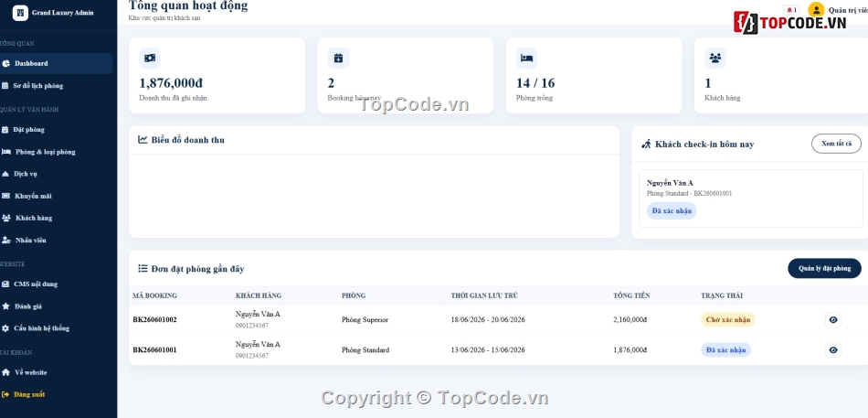Click the Đánh giá star icon
The height and width of the screenshot is (418, 868).
pos(5,306)
